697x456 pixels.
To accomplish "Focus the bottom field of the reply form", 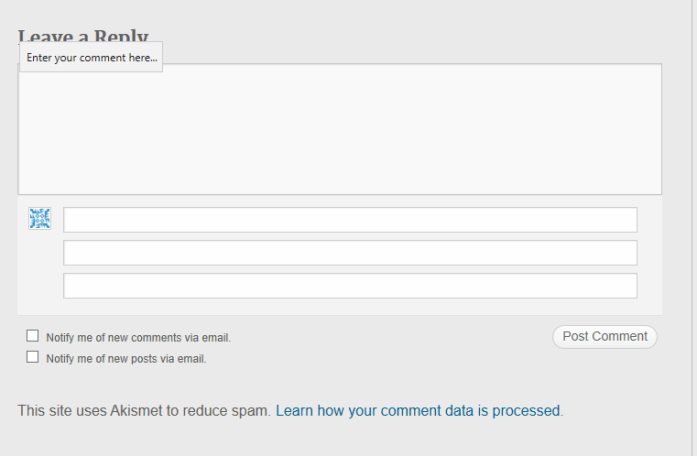I will click(x=350, y=286).
